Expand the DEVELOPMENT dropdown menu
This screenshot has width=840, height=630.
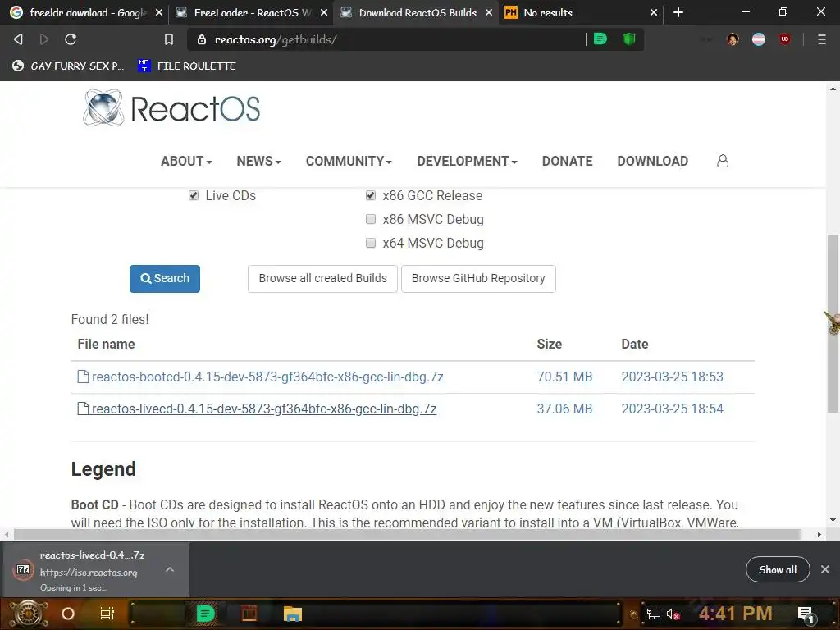[467, 162]
